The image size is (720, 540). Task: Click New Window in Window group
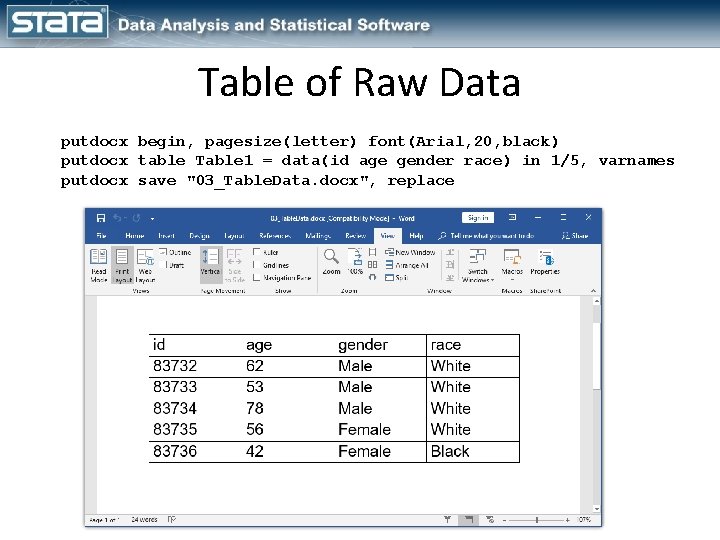(x=410, y=252)
